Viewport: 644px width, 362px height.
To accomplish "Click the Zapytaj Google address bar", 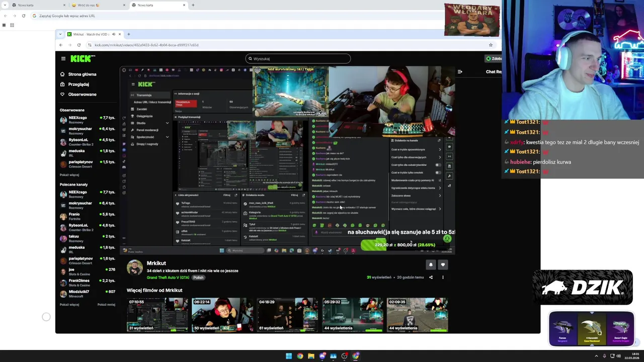I will [x=236, y=16].
